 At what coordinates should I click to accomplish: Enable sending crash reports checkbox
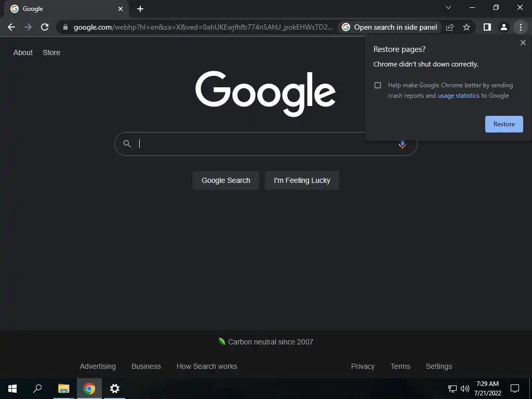[378, 85]
